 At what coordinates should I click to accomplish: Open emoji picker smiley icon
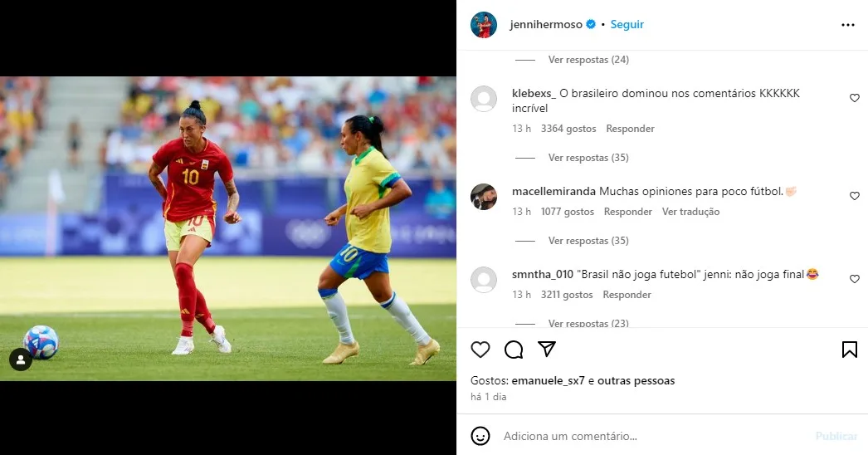click(x=480, y=436)
